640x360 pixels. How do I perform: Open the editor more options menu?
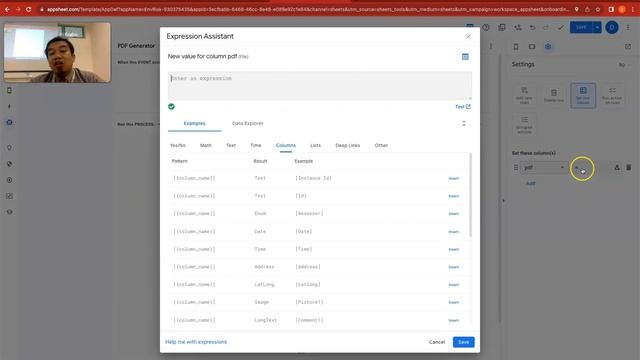628,27
